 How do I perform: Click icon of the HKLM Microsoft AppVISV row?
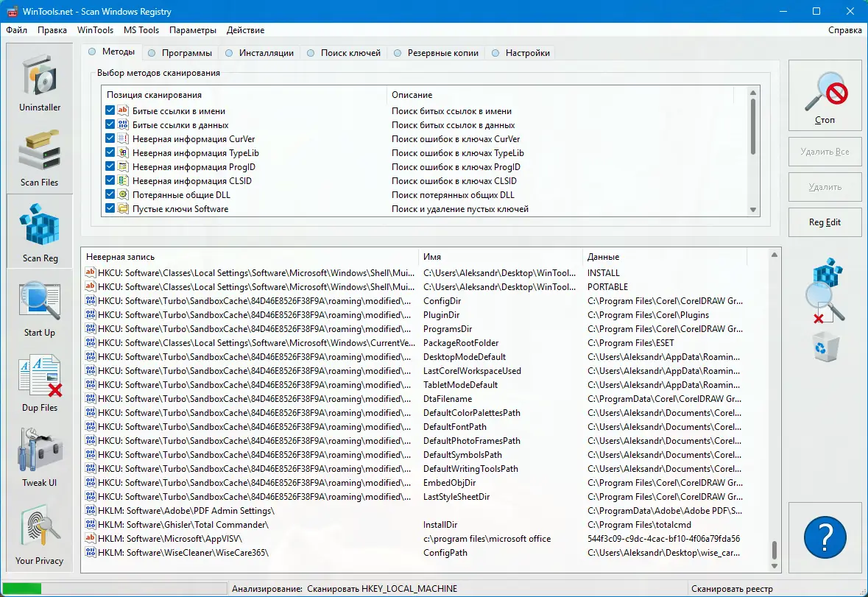(x=91, y=538)
